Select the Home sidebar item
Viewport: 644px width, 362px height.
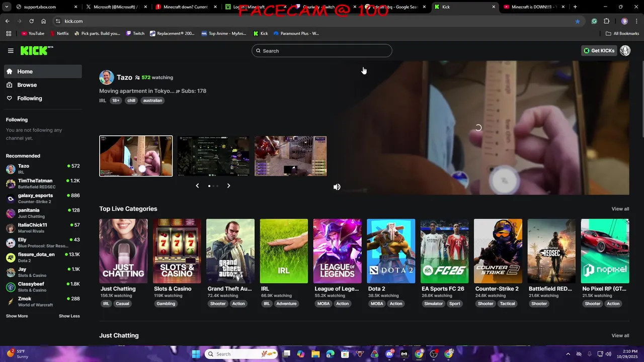tap(43, 71)
